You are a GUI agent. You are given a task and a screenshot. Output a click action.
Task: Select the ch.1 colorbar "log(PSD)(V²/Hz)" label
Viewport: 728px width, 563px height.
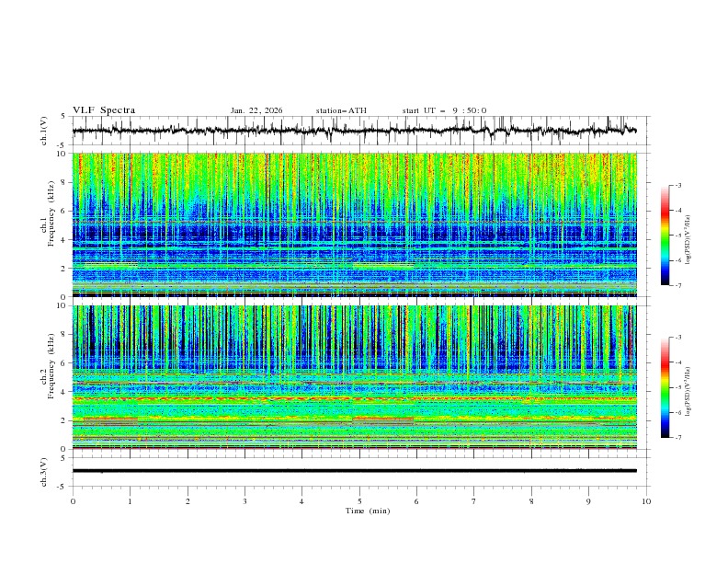point(688,240)
